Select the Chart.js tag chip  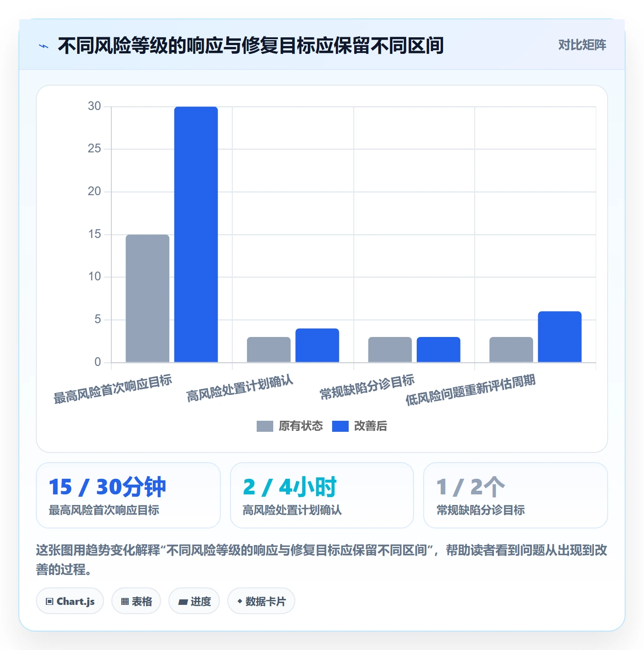tap(70, 601)
